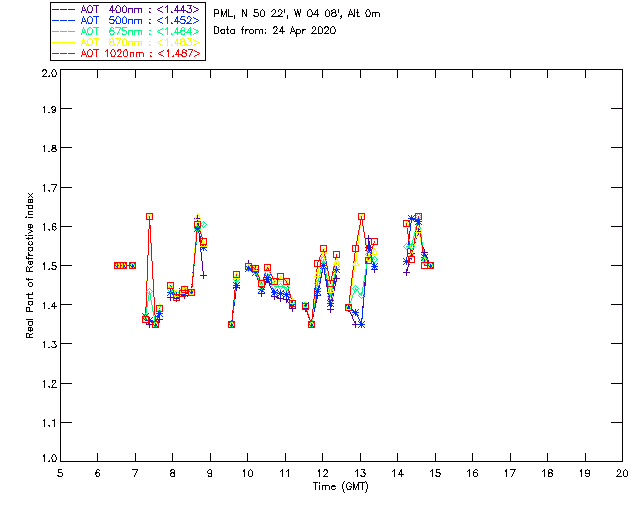
Task: Click the lowest red square marker near 9.5
Action: tap(231, 324)
